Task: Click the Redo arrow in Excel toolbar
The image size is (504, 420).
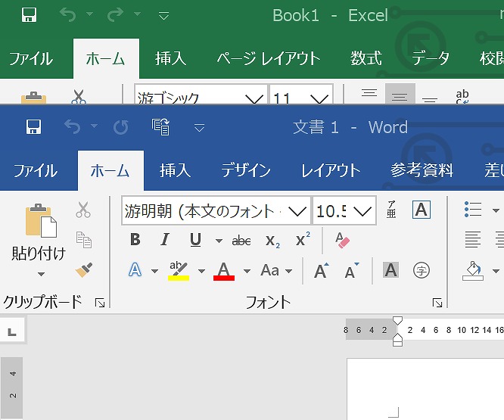Action: (115, 15)
